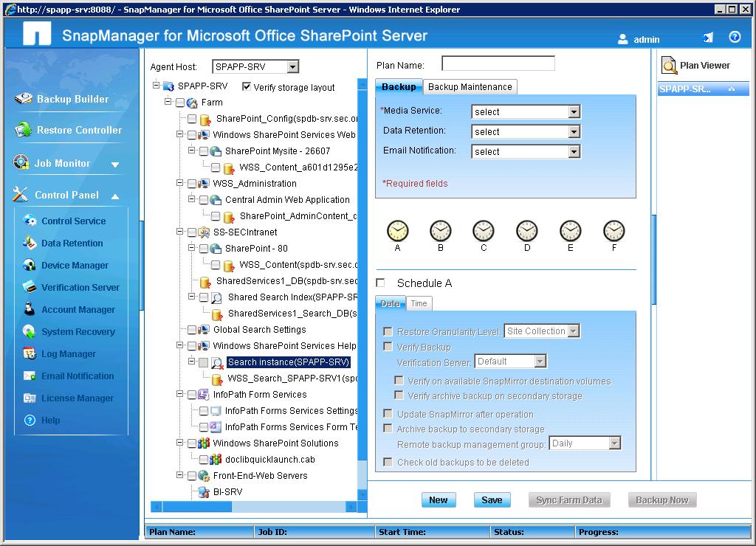756x546 pixels.
Task: Enable the Schedule A checkbox
Action: (x=380, y=283)
